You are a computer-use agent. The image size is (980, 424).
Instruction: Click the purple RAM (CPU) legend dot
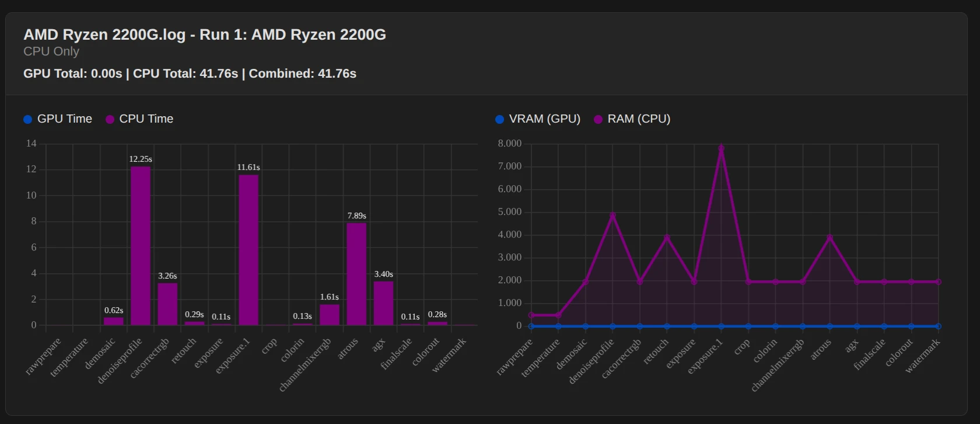click(x=598, y=120)
